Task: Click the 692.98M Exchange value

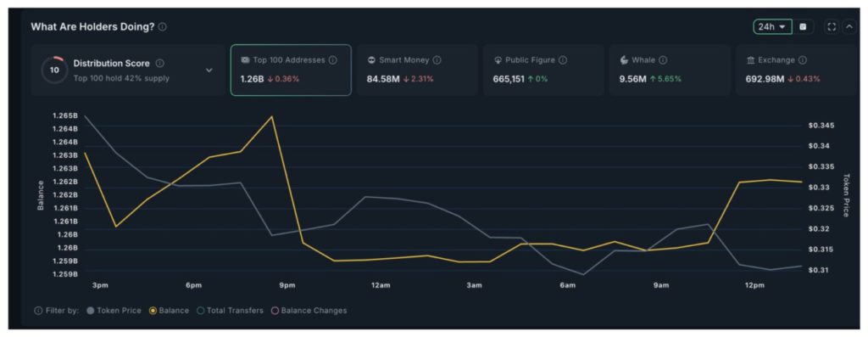Action: [765, 79]
